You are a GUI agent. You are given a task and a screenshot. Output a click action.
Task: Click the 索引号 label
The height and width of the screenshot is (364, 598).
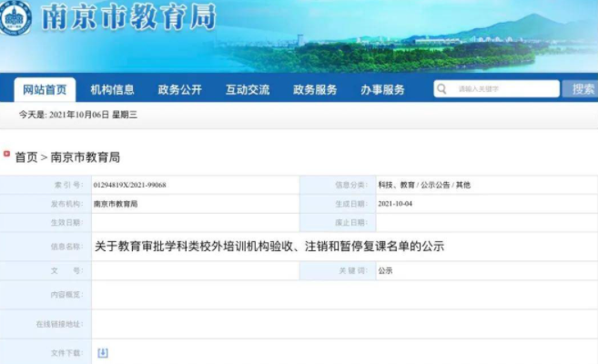[x=68, y=185]
